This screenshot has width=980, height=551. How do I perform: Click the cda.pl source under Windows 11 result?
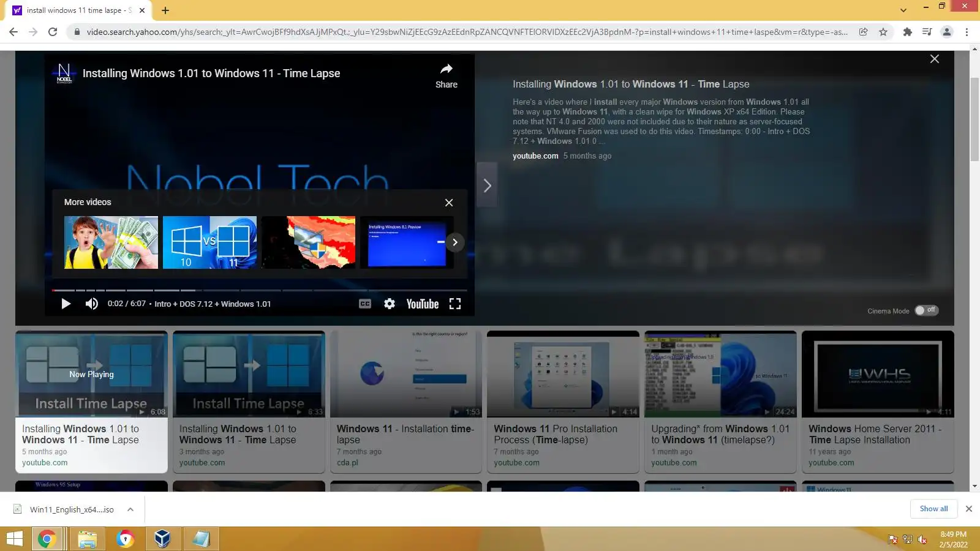347,463
